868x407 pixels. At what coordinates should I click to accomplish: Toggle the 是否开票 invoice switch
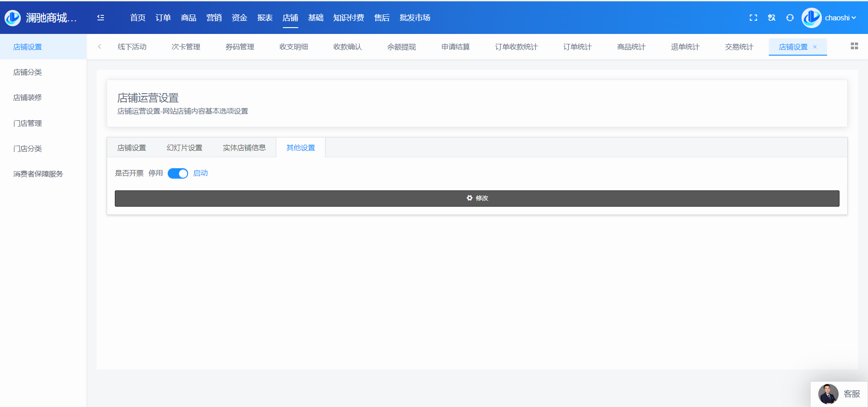[x=178, y=174]
